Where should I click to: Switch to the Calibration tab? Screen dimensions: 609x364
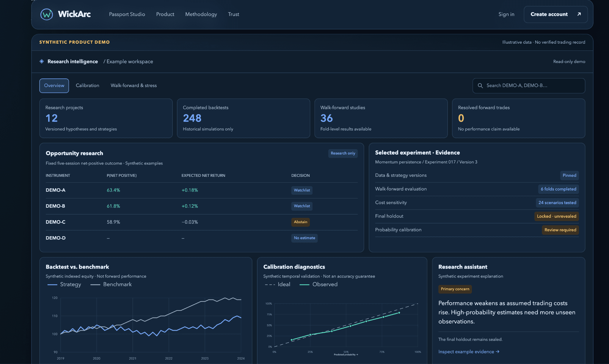[x=87, y=86]
